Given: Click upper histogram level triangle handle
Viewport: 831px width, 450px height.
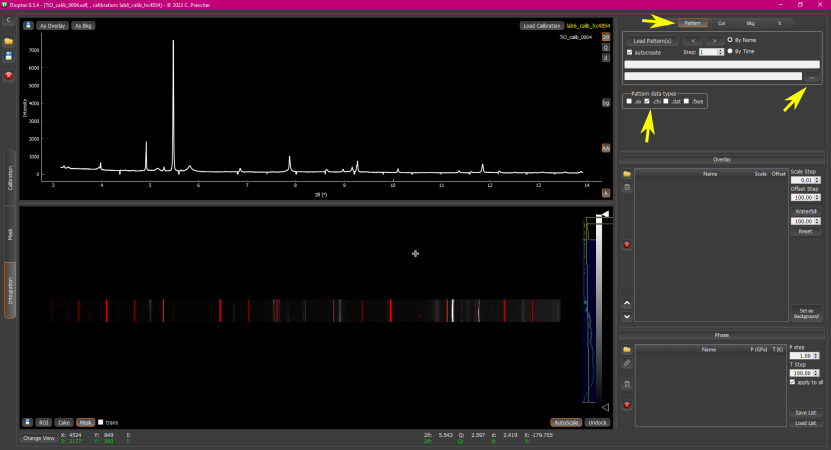Looking at the screenshot, I should (x=605, y=214).
